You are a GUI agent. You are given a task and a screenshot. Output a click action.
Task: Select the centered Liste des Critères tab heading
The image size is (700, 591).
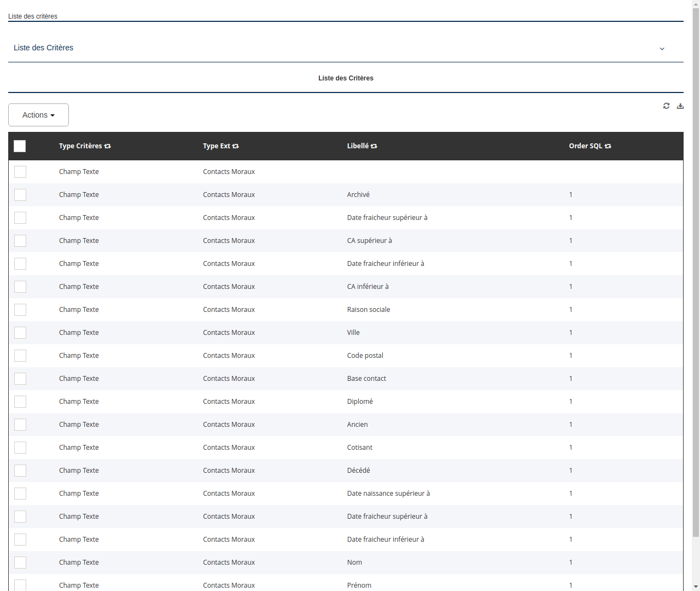click(x=346, y=78)
